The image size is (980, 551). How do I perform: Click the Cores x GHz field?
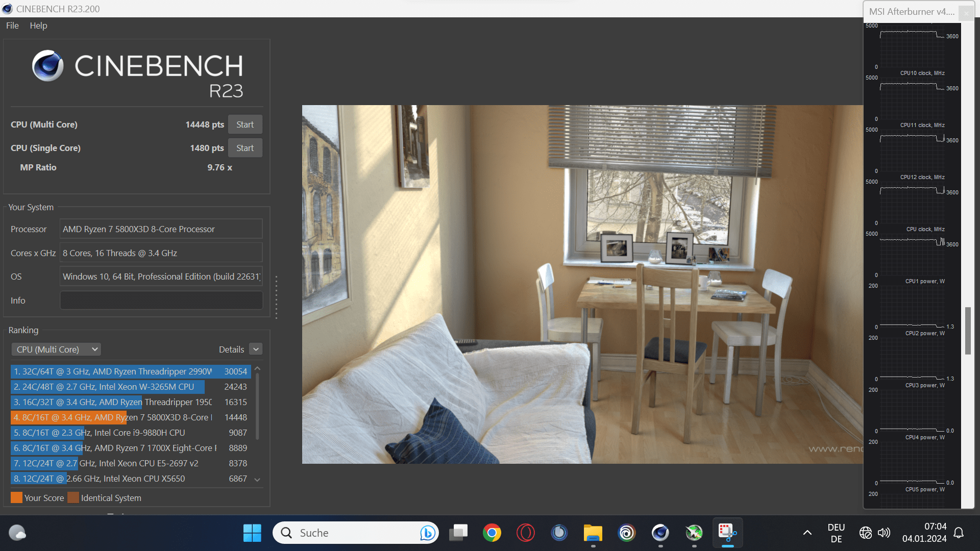click(161, 253)
